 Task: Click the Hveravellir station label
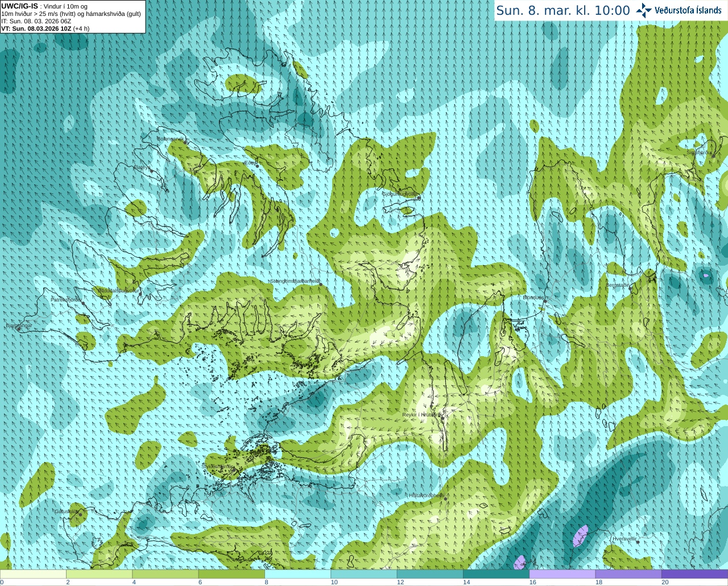click(x=624, y=539)
